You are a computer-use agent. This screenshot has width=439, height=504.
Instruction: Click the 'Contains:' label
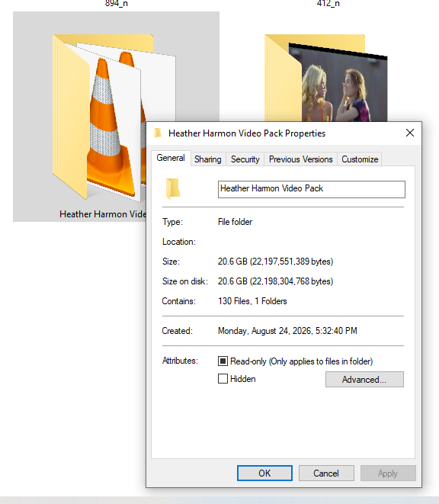click(x=178, y=301)
